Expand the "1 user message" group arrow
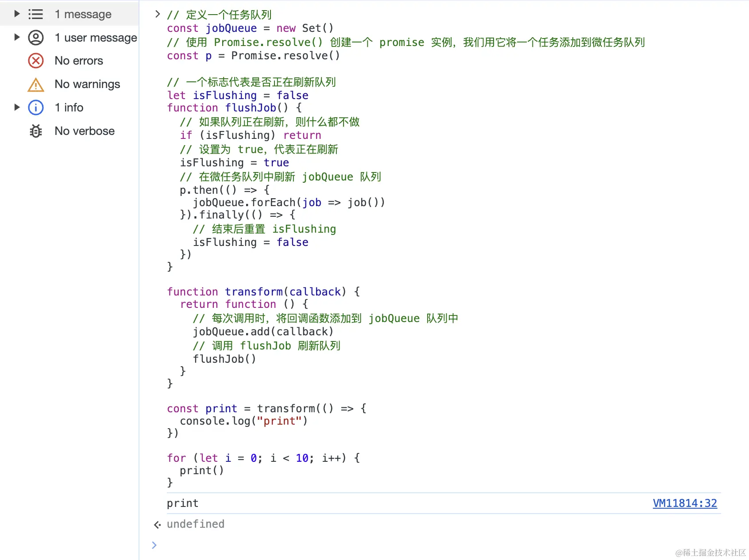This screenshot has height=560, width=749. [17, 37]
